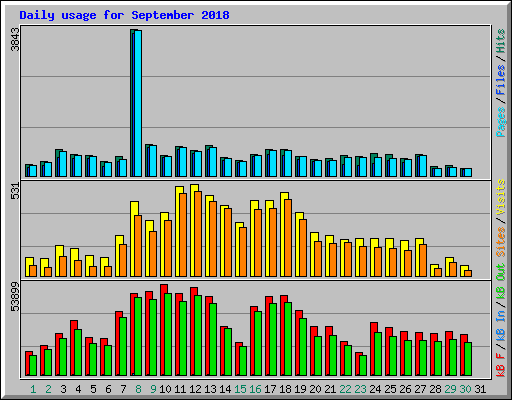Click the green kB bar for day 4
Image resolution: width=512 pixels, height=400 pixels.
pyautogui.click(x=78, y=353)
